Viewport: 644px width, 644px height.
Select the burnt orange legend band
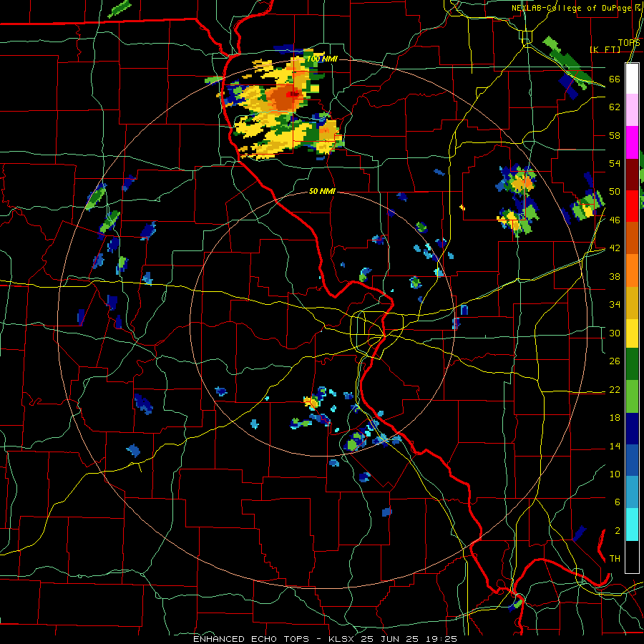[x=632, y=238]
